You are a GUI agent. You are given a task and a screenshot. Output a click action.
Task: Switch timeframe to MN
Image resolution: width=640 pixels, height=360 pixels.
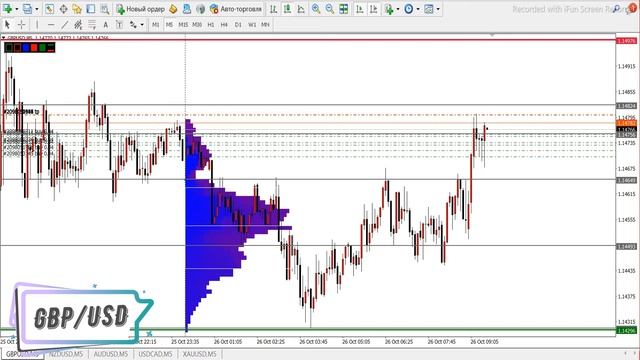coord(265,24)
